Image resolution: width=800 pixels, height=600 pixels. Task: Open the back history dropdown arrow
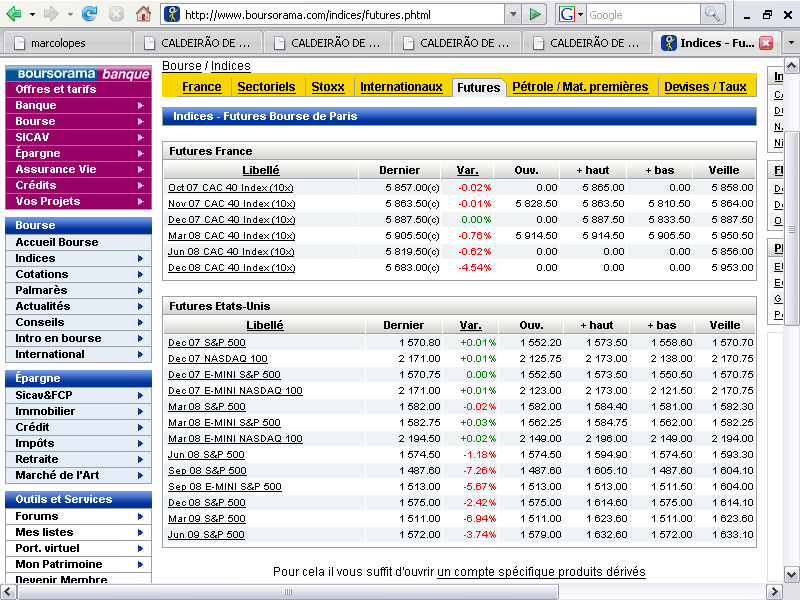point(32,14)
